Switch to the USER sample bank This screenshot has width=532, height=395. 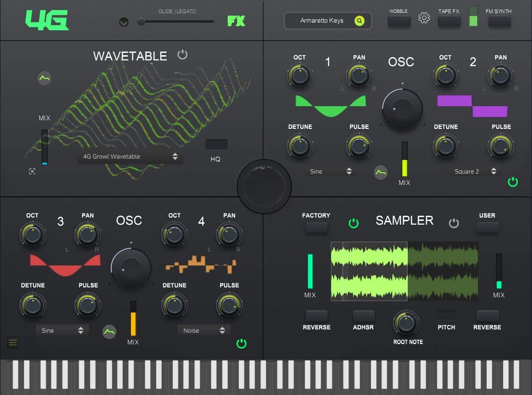click(x=487, y=227)
